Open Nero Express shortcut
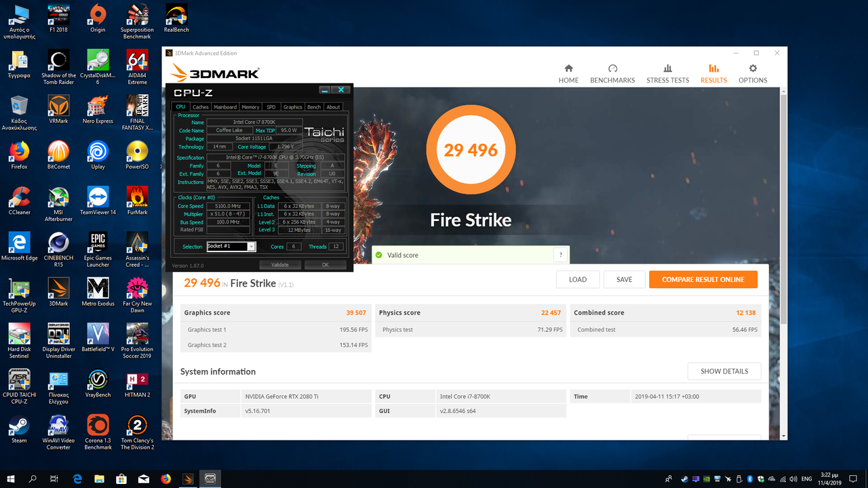This screenshot has height=488, width=868. [98, 110]
